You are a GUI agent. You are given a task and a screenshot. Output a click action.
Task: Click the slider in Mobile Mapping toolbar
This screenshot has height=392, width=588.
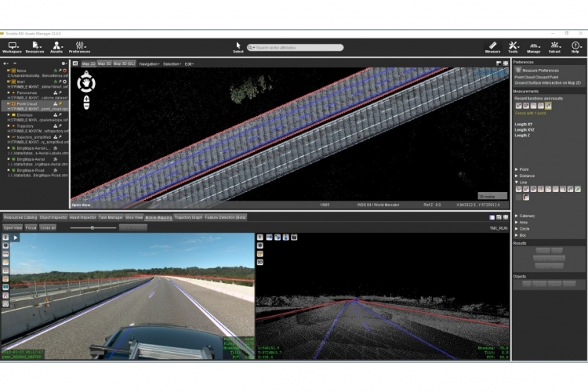93,227
